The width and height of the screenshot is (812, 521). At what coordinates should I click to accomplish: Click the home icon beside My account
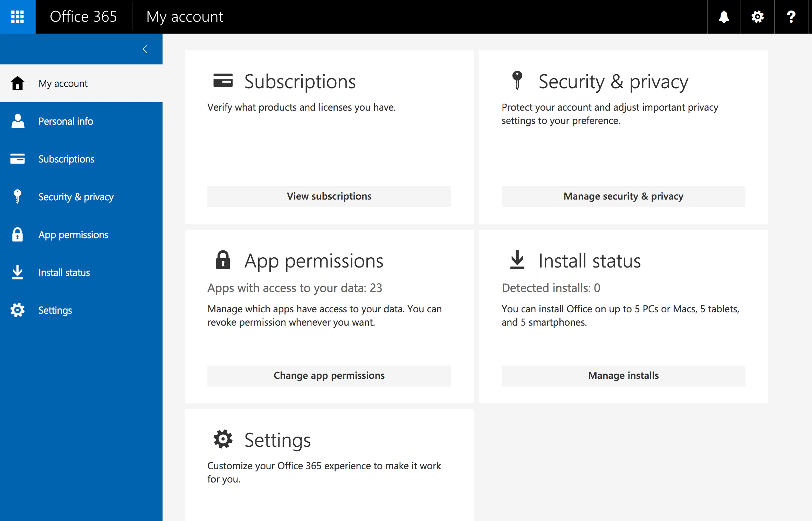[x=18, y=83]
